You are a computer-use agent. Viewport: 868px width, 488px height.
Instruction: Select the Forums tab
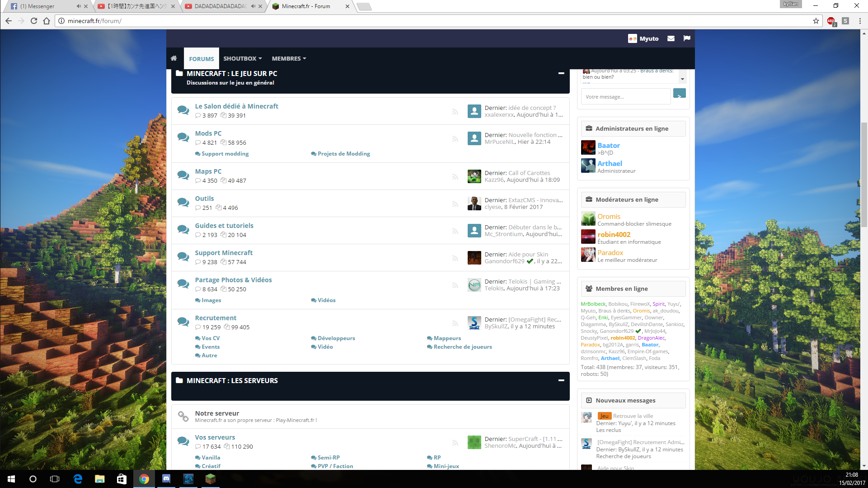(x=202, y=59)
